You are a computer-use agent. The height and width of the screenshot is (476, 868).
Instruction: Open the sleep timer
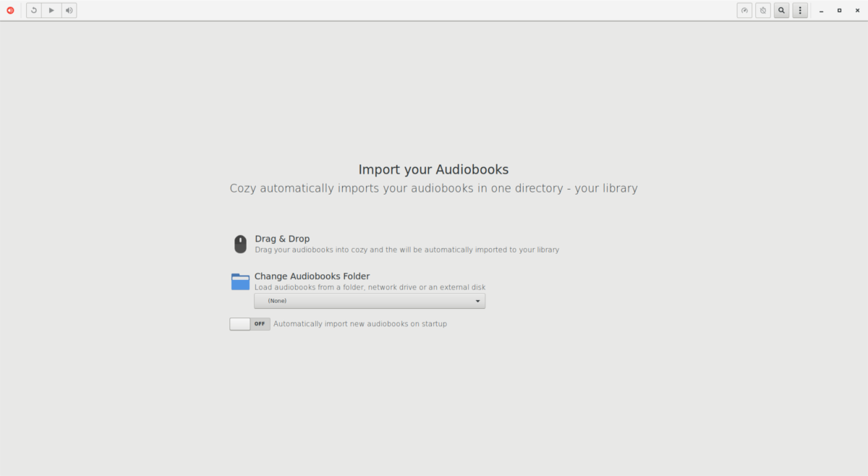click(763, 11)
